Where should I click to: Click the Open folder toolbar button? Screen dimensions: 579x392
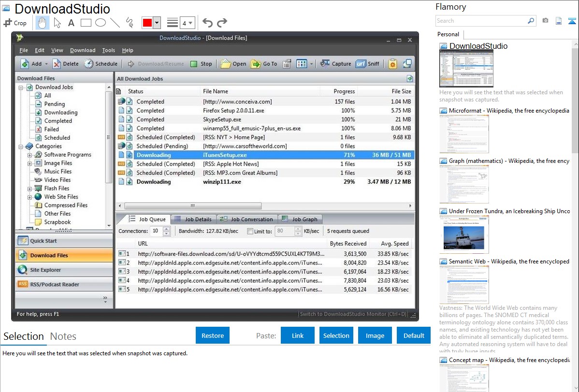pyautogui.click(x=233, y=63)
